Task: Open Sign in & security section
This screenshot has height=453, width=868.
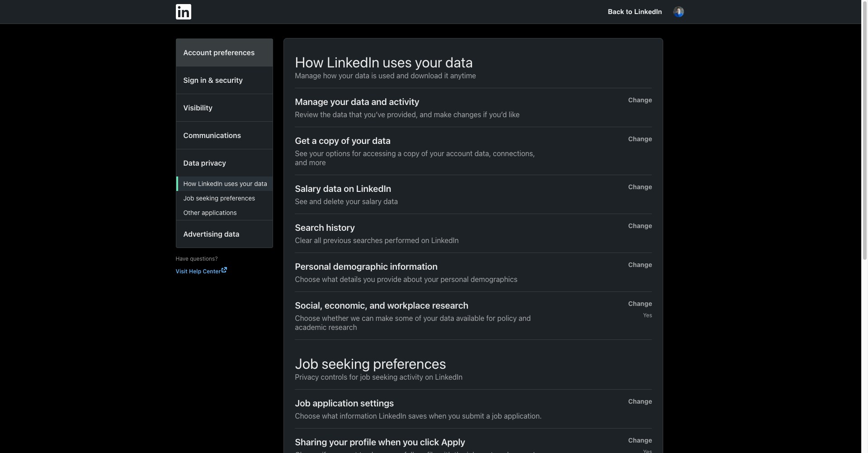Action: (213, 81)
